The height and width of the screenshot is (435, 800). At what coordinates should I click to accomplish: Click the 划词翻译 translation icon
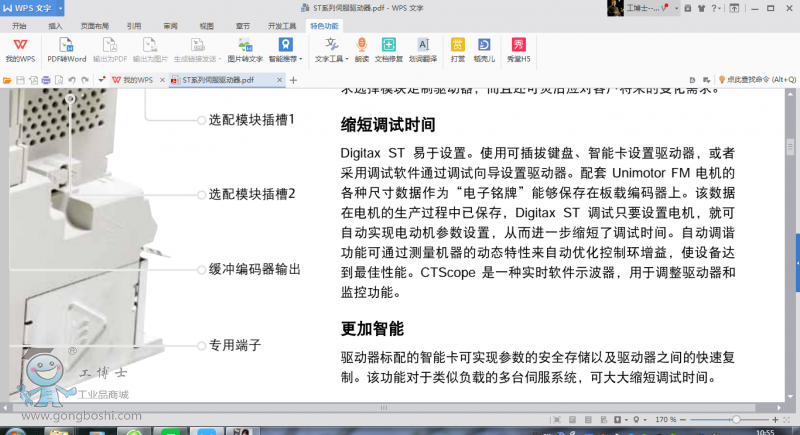423,45
